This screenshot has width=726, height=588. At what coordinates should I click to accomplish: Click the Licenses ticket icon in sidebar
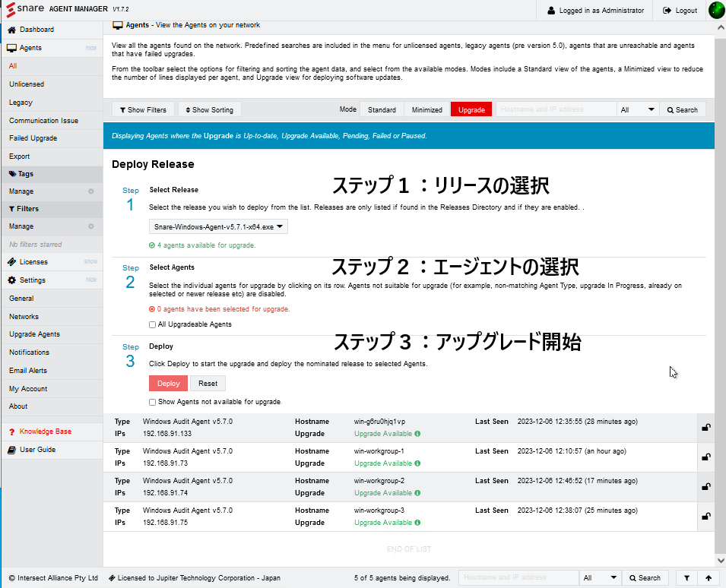tap(11, 262)
